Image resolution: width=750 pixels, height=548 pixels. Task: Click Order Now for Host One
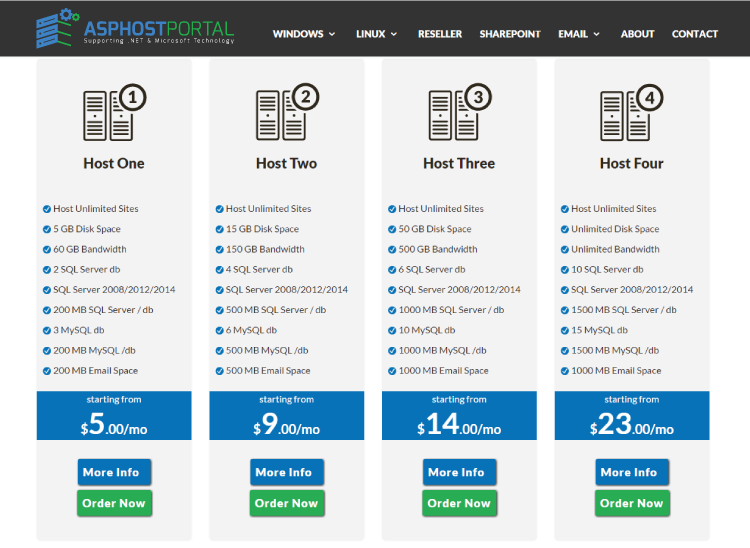click(114, 503)
